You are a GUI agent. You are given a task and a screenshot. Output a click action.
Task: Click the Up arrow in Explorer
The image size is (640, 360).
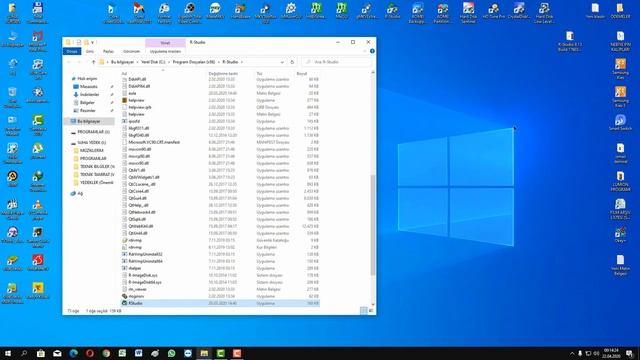(x=93, y=62)
